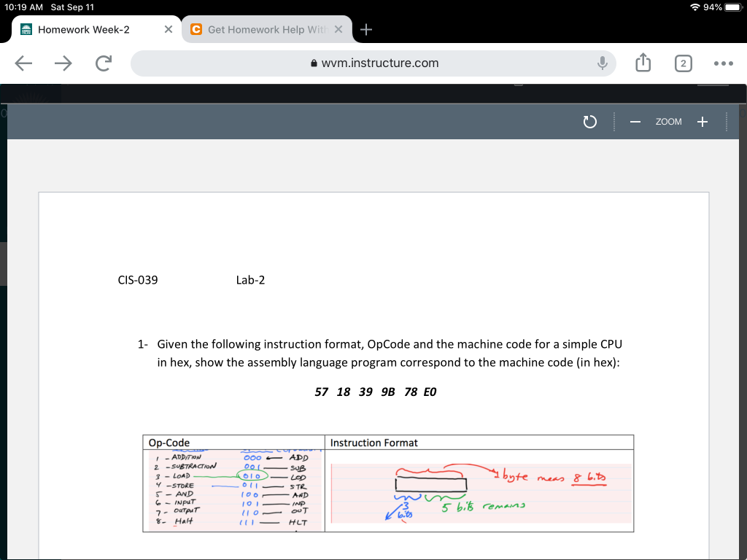Image resolution: width=747 pixels, height=560 pixels.
Task: Tap the 10:19 AM clock
Action: click(x=24, y=7)
